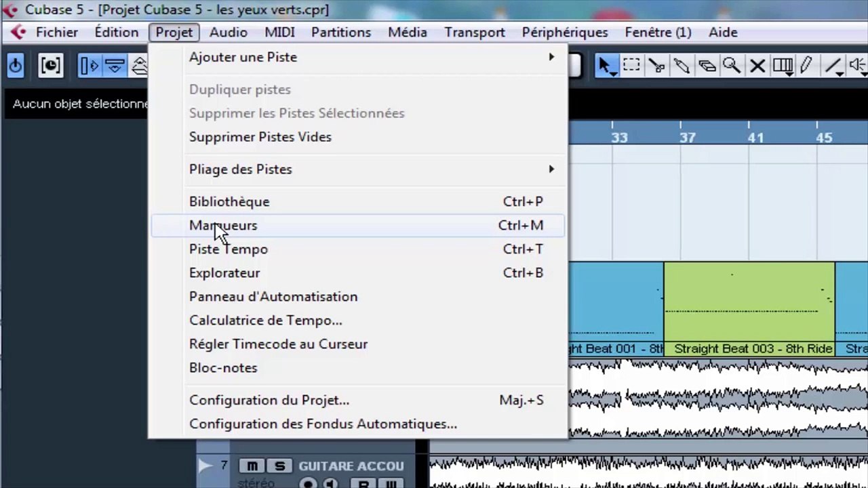Select the Time Warp tool
Viewport: 868px width, 488px height.
(782, 66)
